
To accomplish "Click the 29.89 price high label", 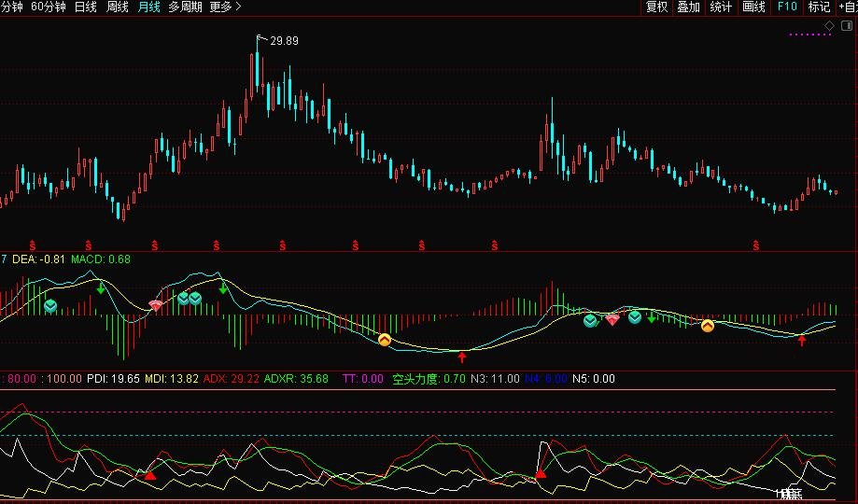I will tap(285, 41).
